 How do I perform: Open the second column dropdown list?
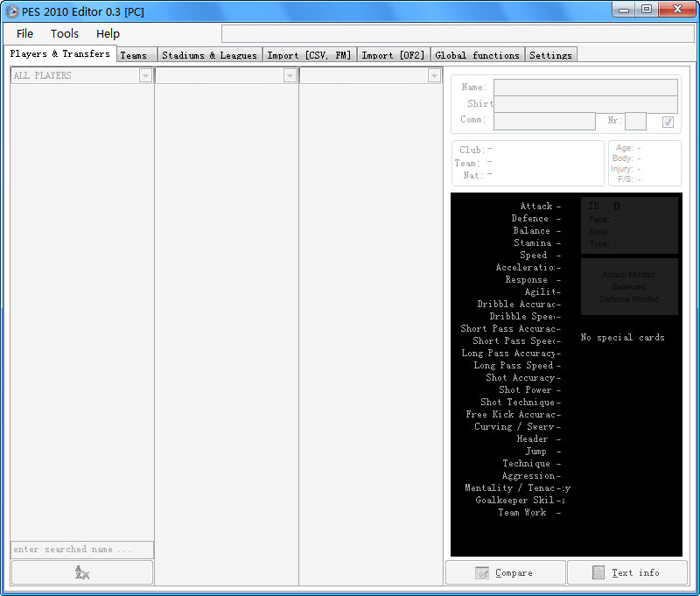coord(290,76)
